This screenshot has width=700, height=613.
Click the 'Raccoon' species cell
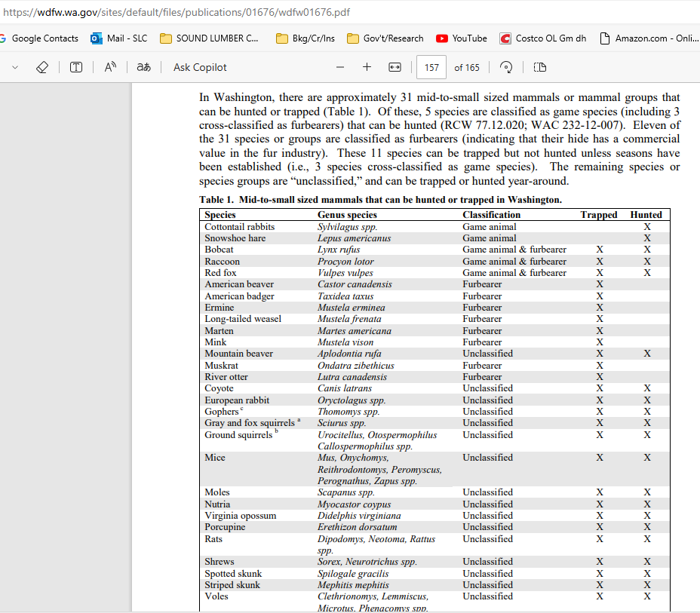(x=222, y=262)
